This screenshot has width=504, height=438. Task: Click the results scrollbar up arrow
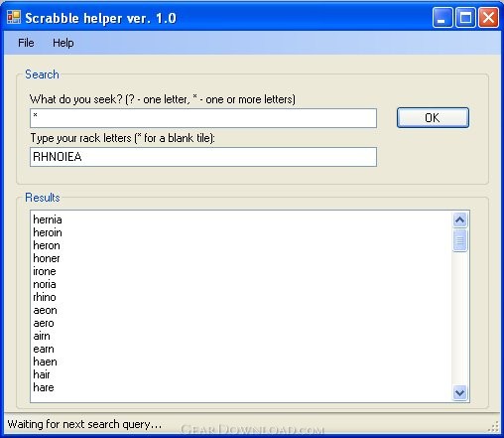(459, 219)
